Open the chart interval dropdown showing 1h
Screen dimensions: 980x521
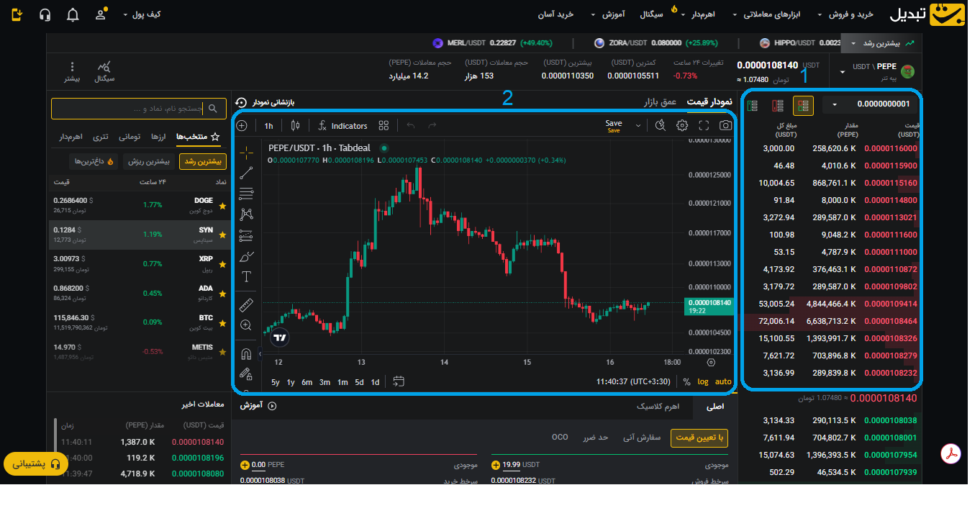pos(269,125)
